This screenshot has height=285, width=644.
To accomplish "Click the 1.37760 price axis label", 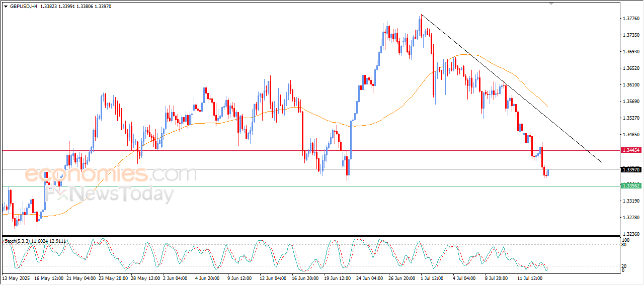I will (631, 19).
